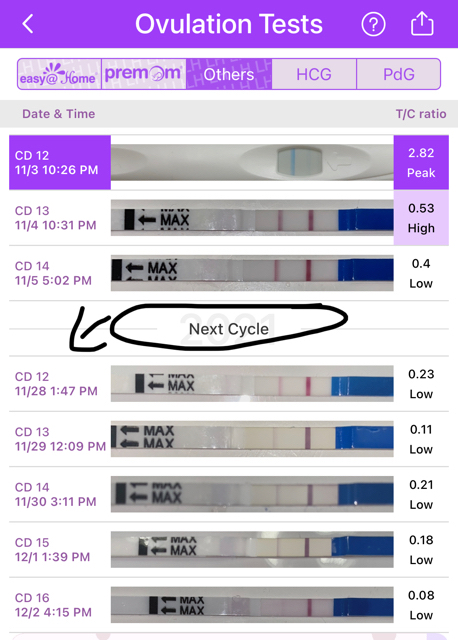Tap the T/C ratio column header
This screenshot has width=458, height=640.
[421, 114]
